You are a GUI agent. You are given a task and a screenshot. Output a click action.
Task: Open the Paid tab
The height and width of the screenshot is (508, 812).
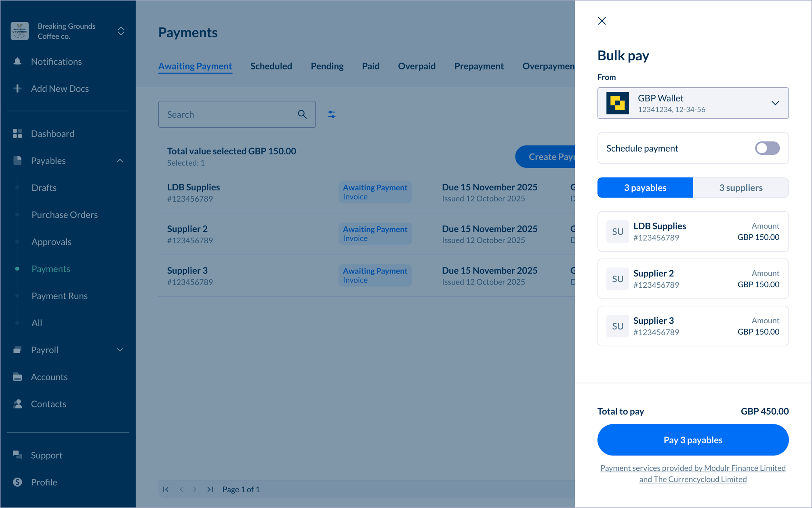[370, 66]
